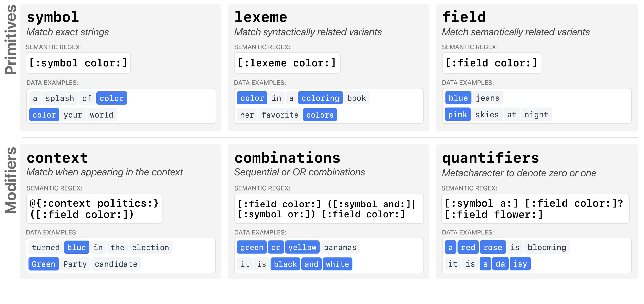Select the highlighted "isy" token
This screenshot has height=304, width=644.
pos(520,264)
